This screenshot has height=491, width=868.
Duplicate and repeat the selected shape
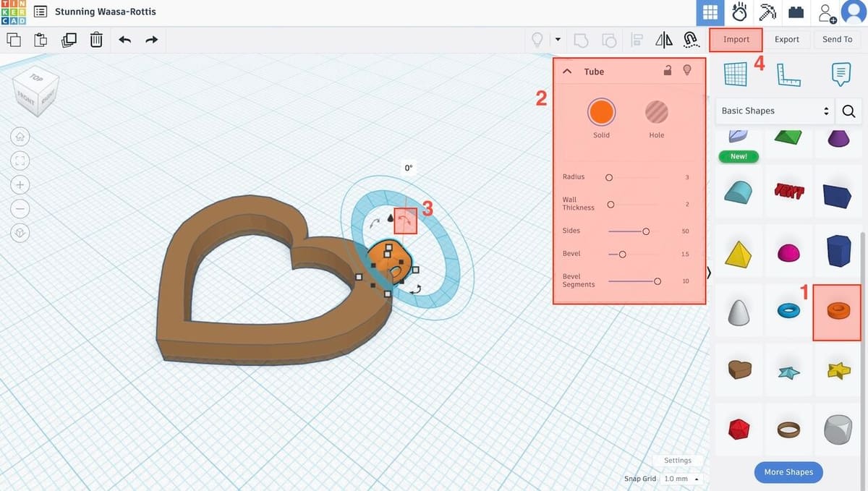[x=69, y=40]
